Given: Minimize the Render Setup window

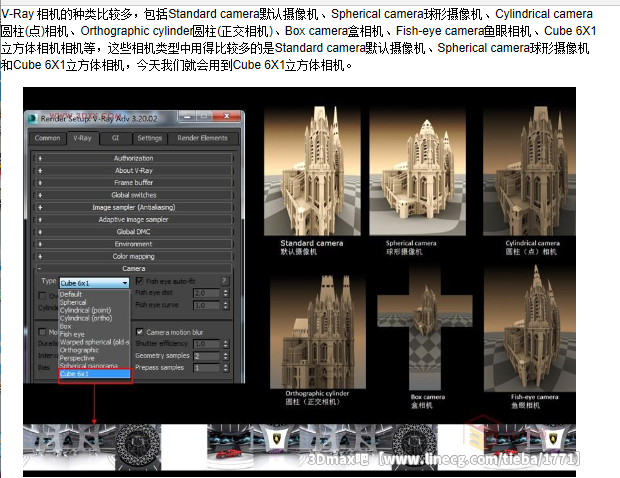Looking at the screenshot, I should point(187,116).
